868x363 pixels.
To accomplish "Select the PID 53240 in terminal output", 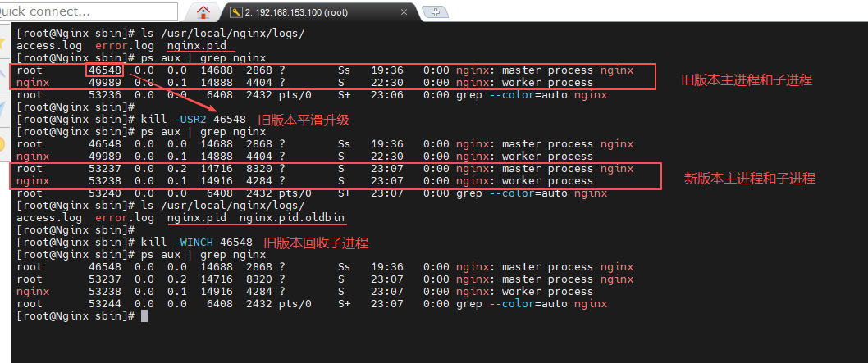I will pos(104,193).
